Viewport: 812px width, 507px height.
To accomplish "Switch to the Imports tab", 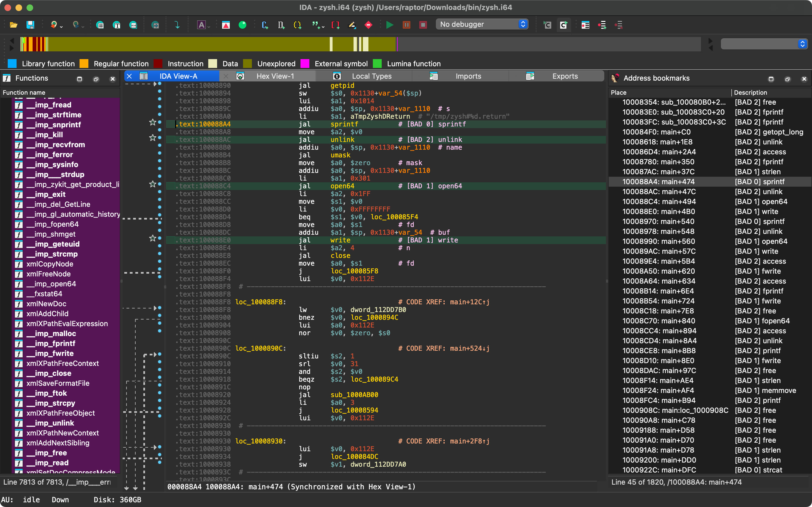I will point(468,76).
